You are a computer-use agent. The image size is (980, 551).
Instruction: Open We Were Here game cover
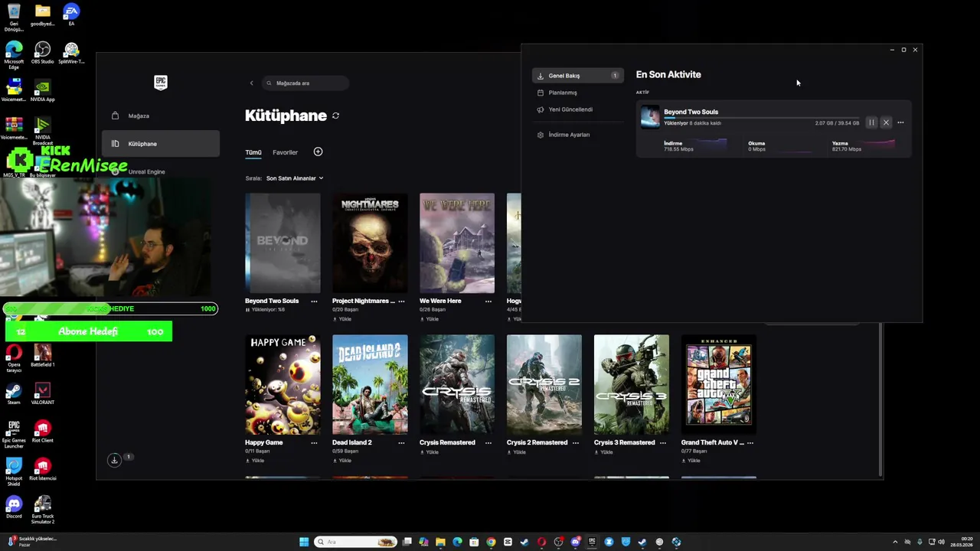pyautogui.click(x=457, y=243)
